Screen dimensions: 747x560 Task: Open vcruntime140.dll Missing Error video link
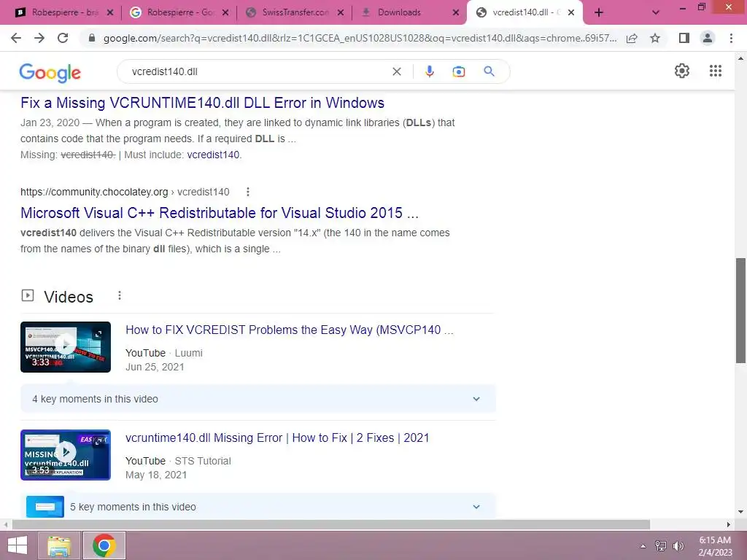tap(277, 438)
